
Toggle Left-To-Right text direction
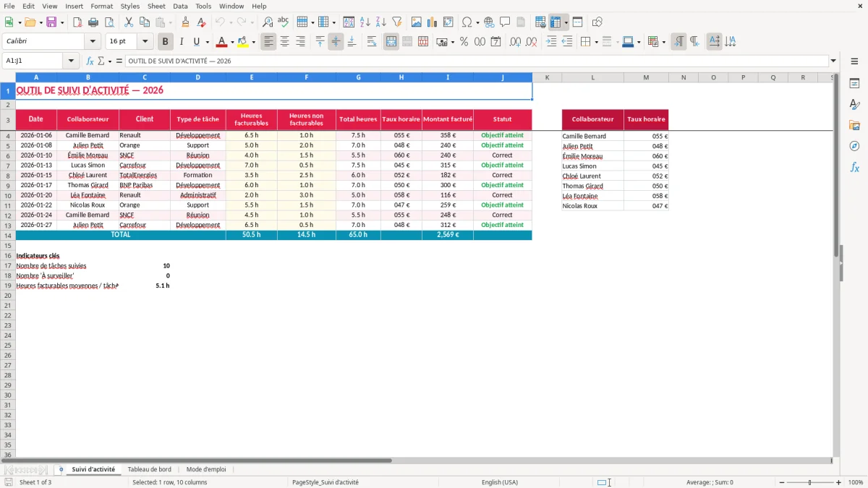678,42
